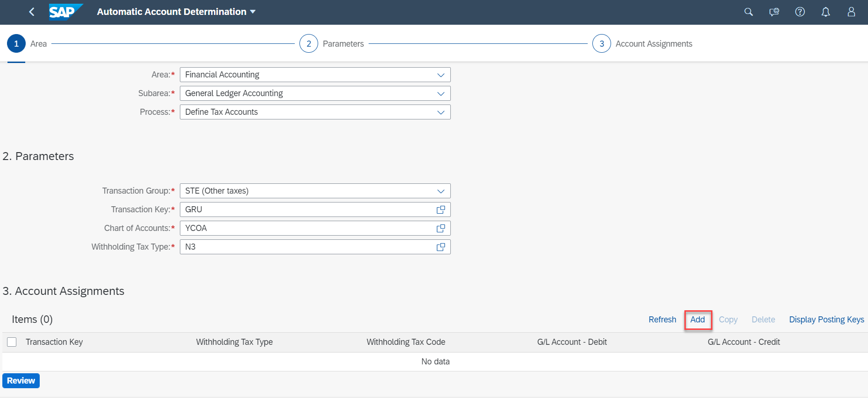Click the 'No data' table text
The width and height of the screenshot is (868, 398).
[435, 362]
